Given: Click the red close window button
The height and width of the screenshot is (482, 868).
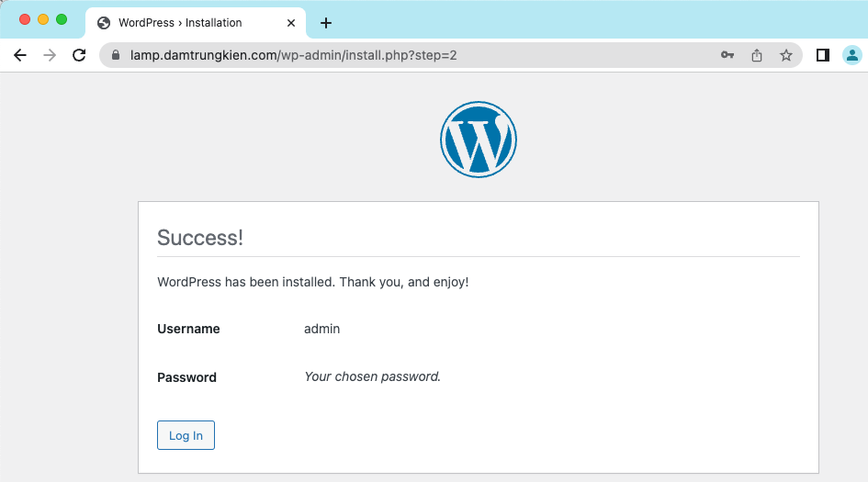Looking at the screenshot, I should pyautogui.click(x=25, y=19).
